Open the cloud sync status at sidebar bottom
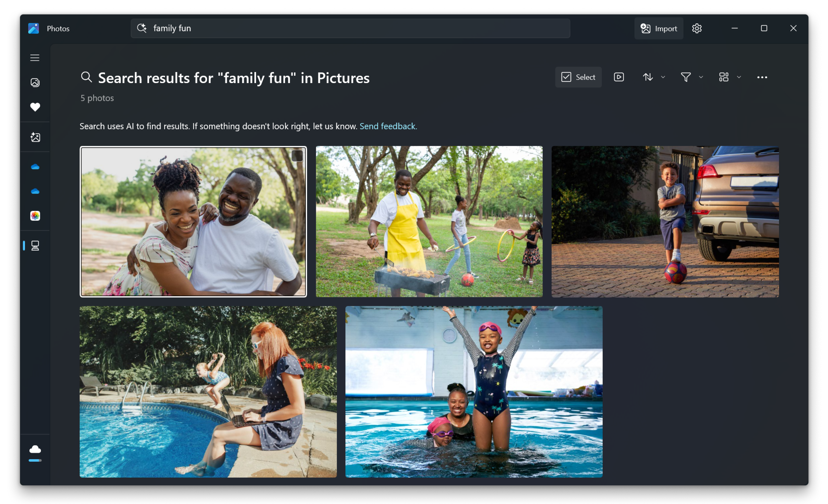Screen dimensions: 828x504 pos(35,449)
